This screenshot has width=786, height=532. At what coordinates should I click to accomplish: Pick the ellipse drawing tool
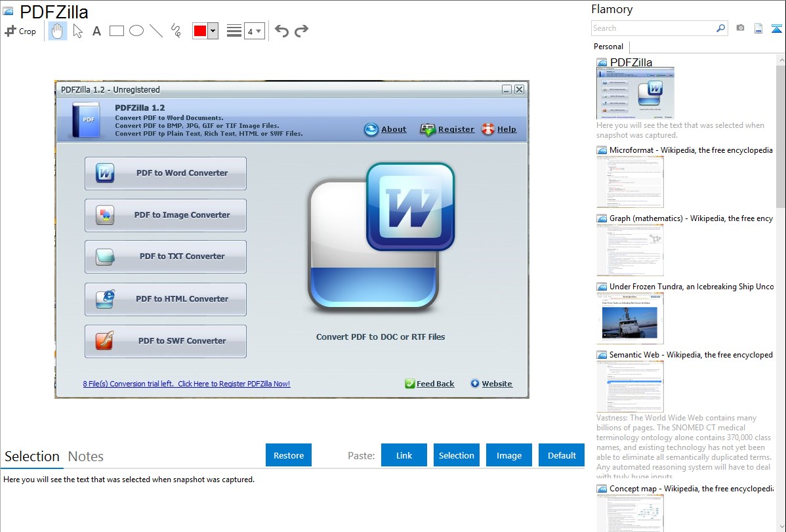pyautogui.click(x=136, y=31)
